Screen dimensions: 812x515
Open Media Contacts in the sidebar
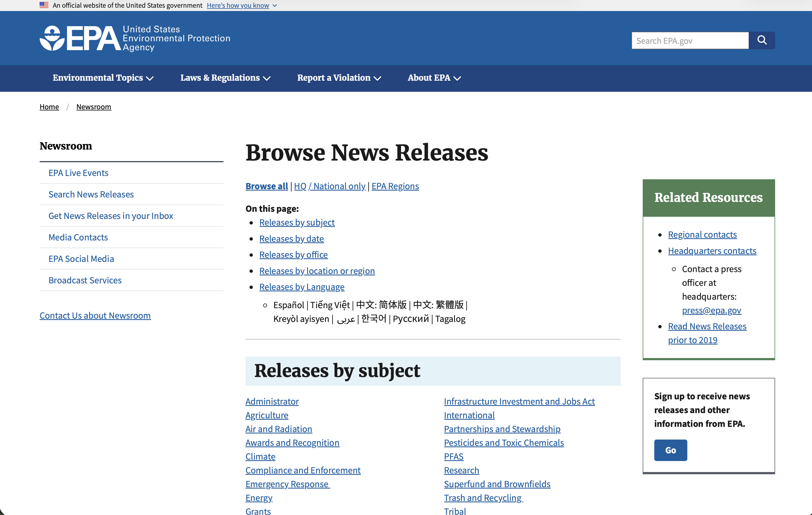click(x=78, y=237)
